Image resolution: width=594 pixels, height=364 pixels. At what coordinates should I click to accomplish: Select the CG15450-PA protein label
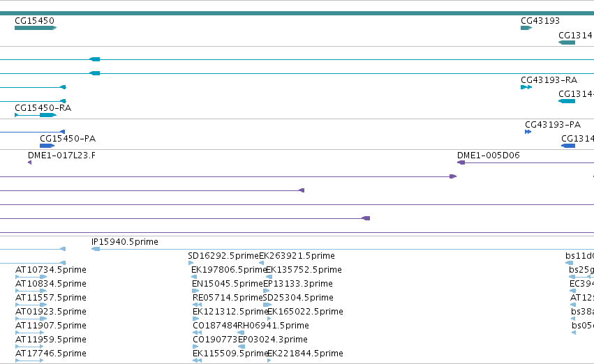(68, 139)
